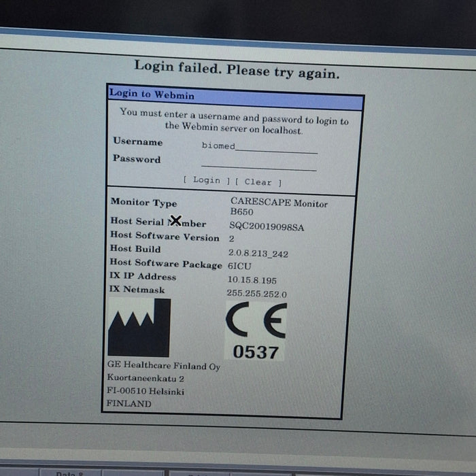Click the Clear button

(x=258, y=182)
